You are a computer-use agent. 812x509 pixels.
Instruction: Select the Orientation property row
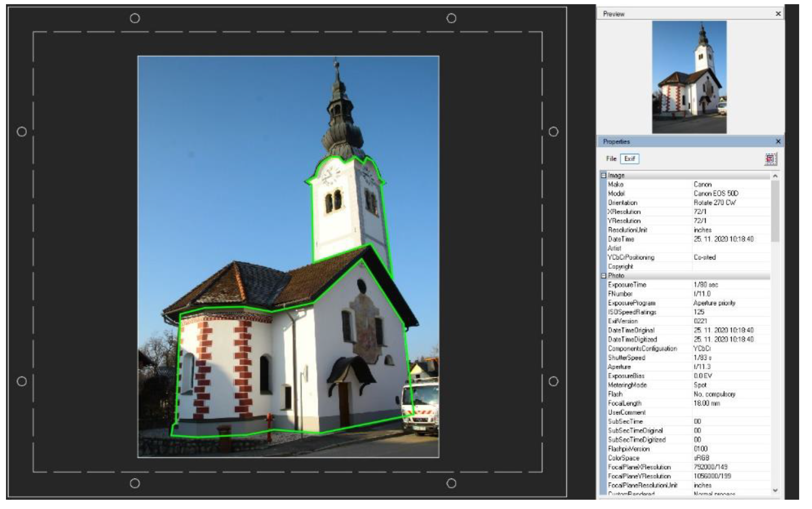tap(622, 203)
